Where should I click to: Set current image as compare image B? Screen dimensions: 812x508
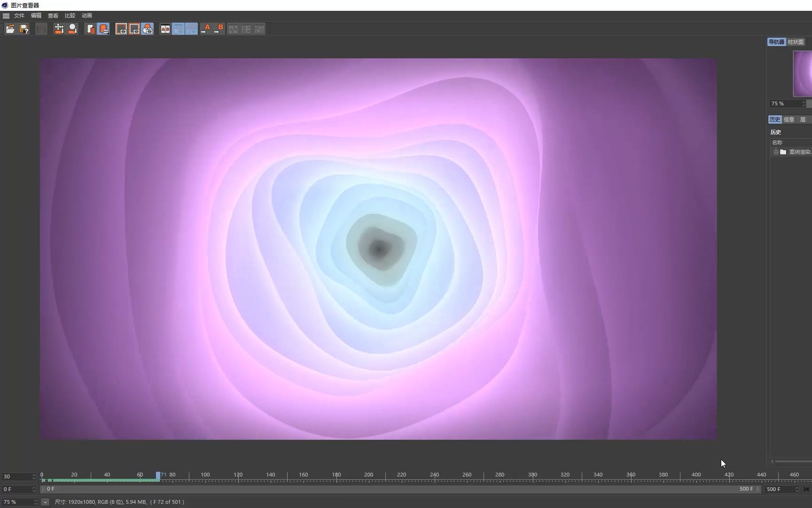pyautogui.click(x=219, y=29)
